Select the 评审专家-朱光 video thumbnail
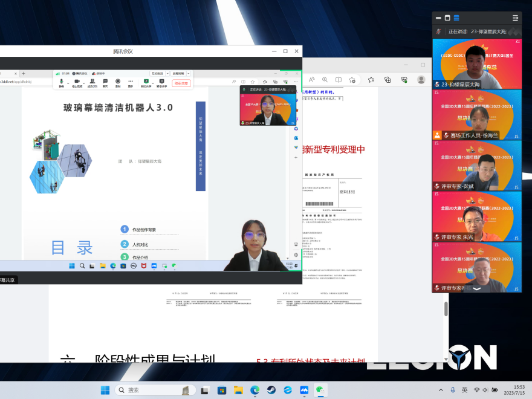Image resolution: width=532 pixels, height=399 pixels. click(477, 216)
